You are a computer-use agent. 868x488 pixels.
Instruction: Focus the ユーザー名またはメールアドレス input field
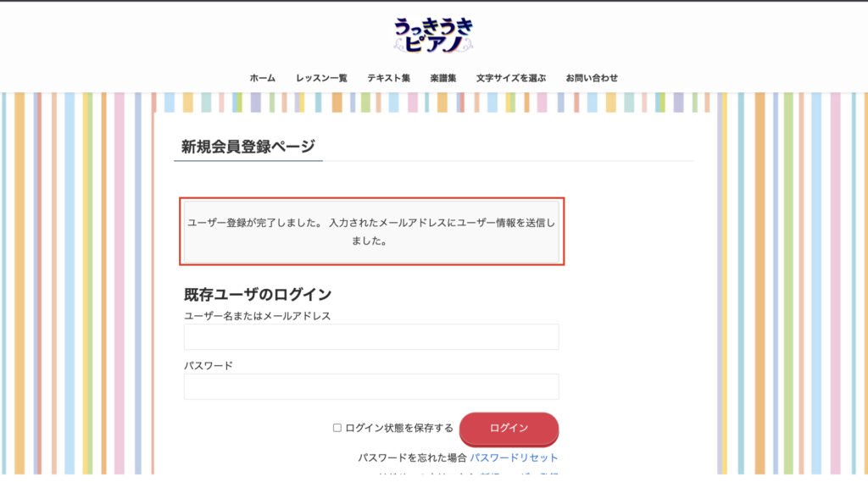(x=371, y=336)
